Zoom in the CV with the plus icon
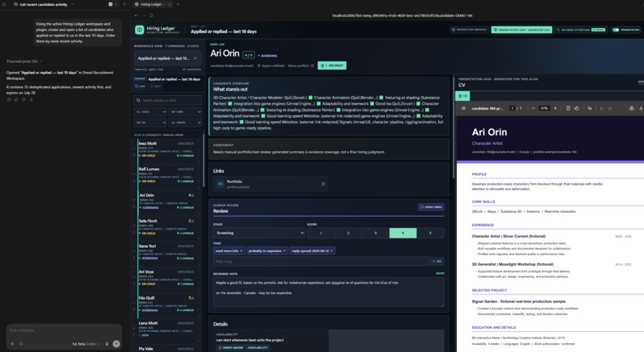Viewport: 644px width, 352px height. coord(555,108)
